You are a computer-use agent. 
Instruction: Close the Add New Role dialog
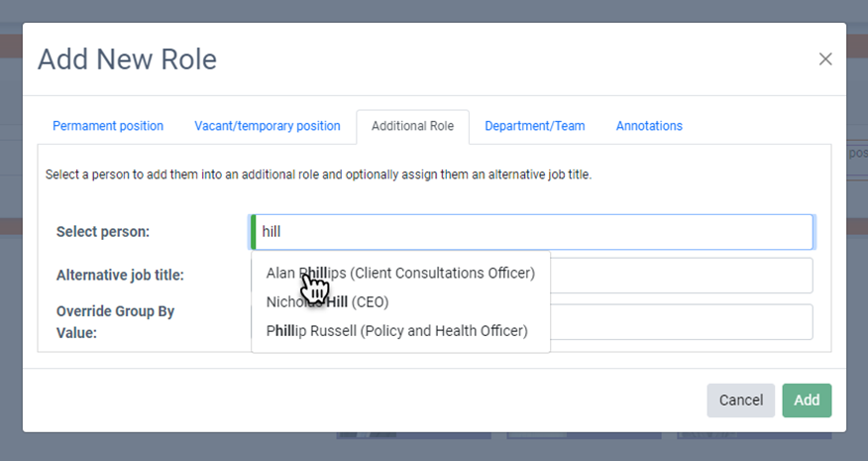(824, 59)
